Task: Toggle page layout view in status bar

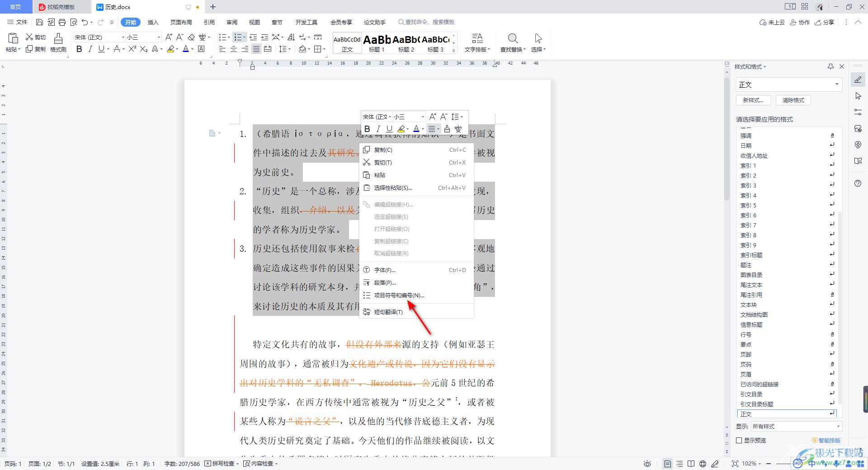Action: pyautogui.click(x=667, y=464)
